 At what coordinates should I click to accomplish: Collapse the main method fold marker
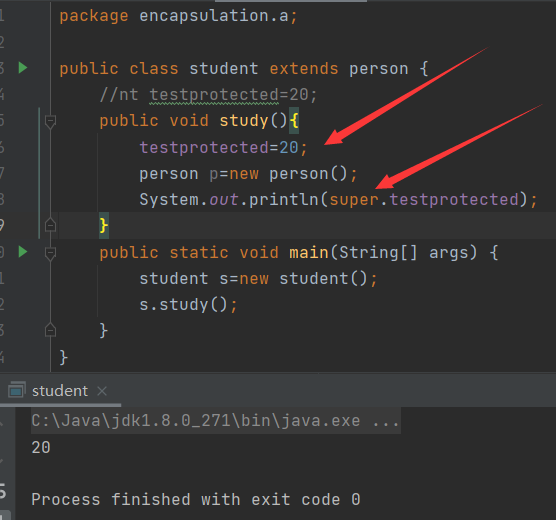click(50, 253)
